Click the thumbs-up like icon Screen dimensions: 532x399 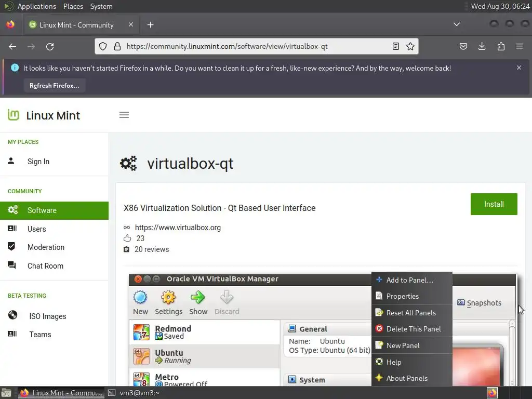(127, 238)
